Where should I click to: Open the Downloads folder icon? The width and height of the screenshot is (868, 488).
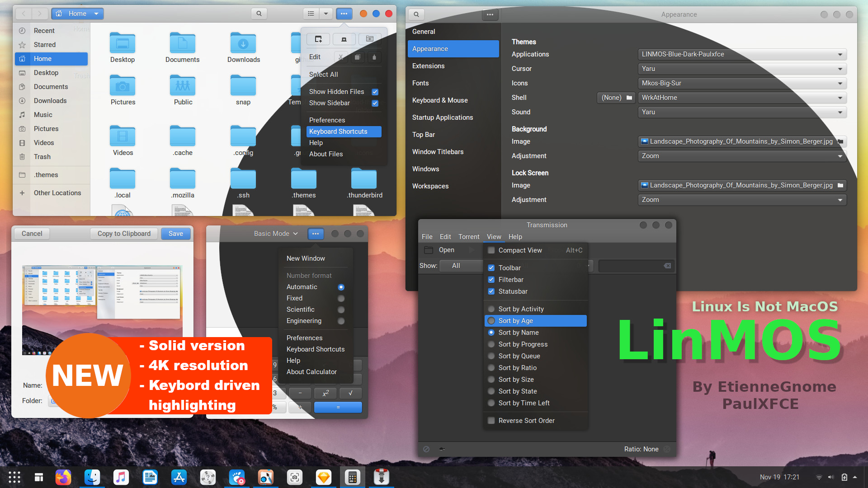243,43
